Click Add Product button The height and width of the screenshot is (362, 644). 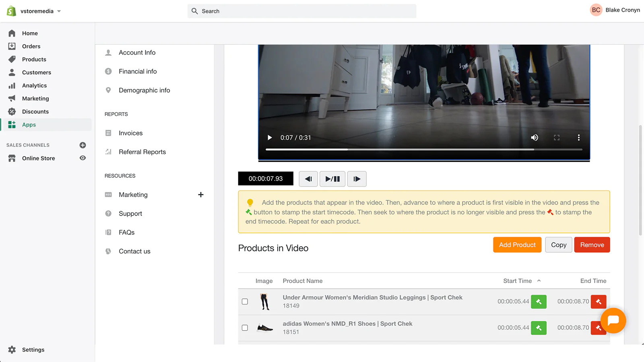pos(517,245)
